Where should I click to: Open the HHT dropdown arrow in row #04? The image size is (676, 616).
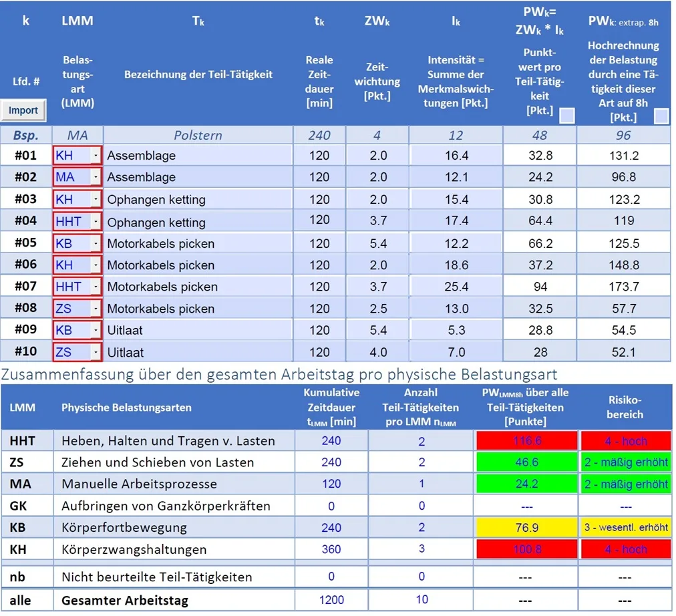pyautogui.click(x=97, y=221)
